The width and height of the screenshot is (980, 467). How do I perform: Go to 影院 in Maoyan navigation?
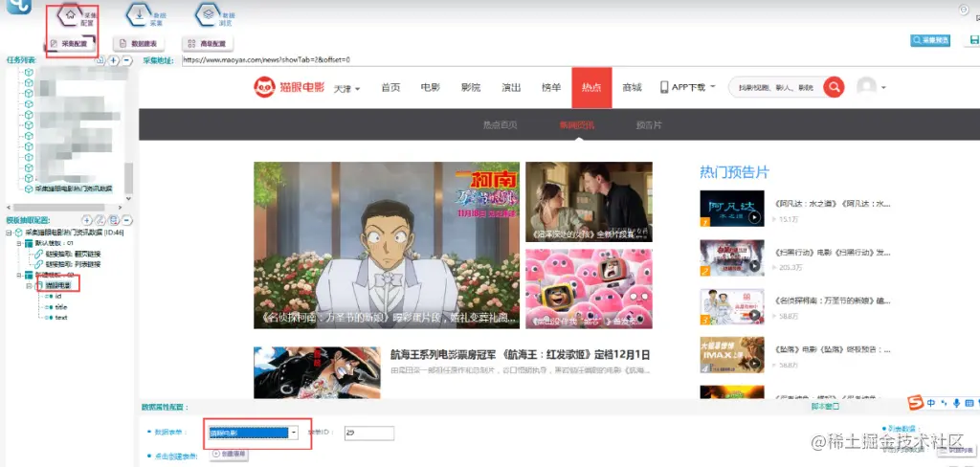click(471, 87)
